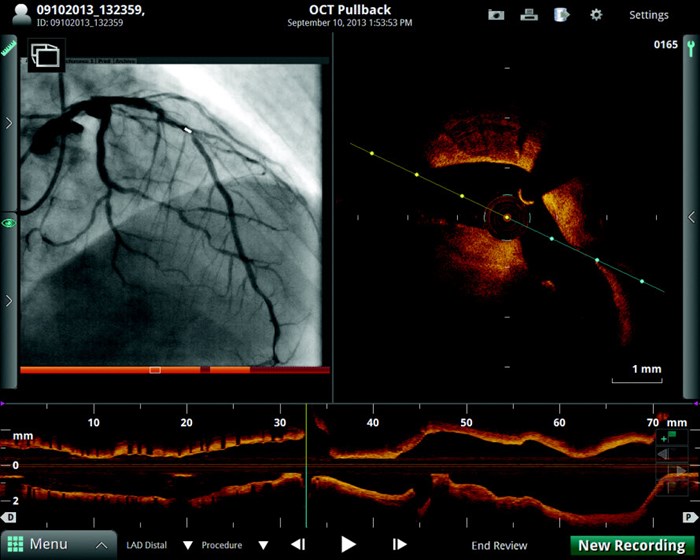700x560 pixels.
Task: Click the cyan cut-plane handle at far lower right
Action: (x=642, y=281)
